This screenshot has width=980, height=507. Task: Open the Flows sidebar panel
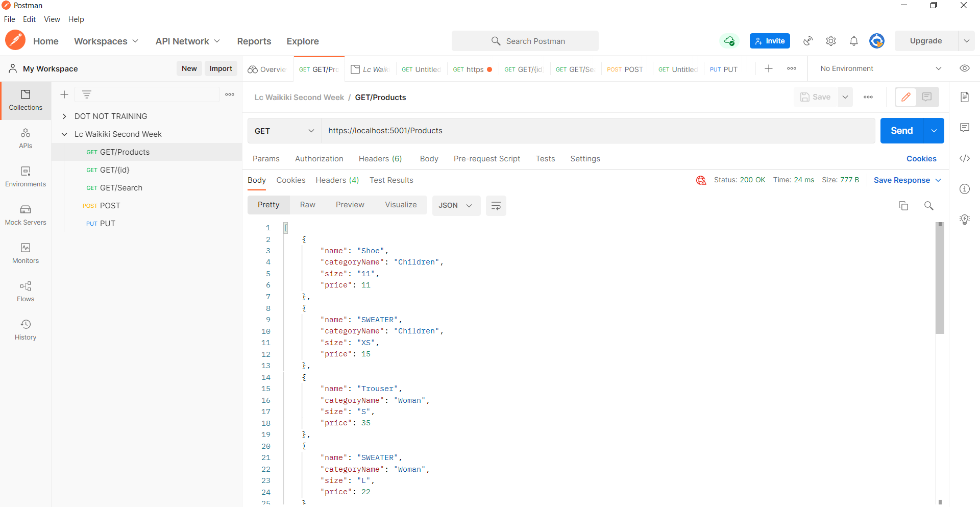tap(25, 291)
